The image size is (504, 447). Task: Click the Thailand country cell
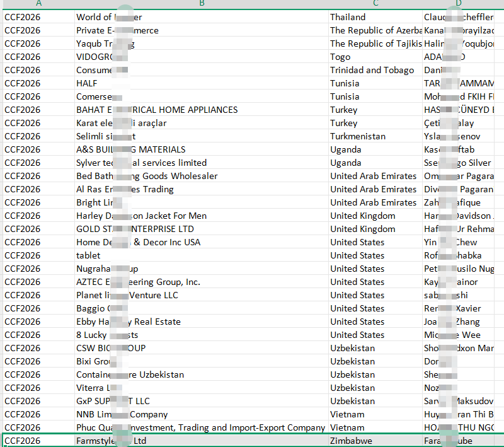(x=348, y=17)
